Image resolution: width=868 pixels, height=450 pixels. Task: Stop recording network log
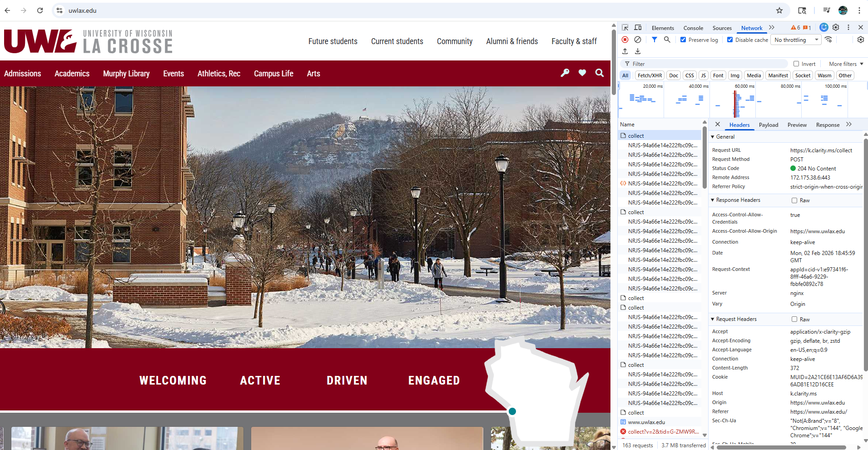coord(625,40)
